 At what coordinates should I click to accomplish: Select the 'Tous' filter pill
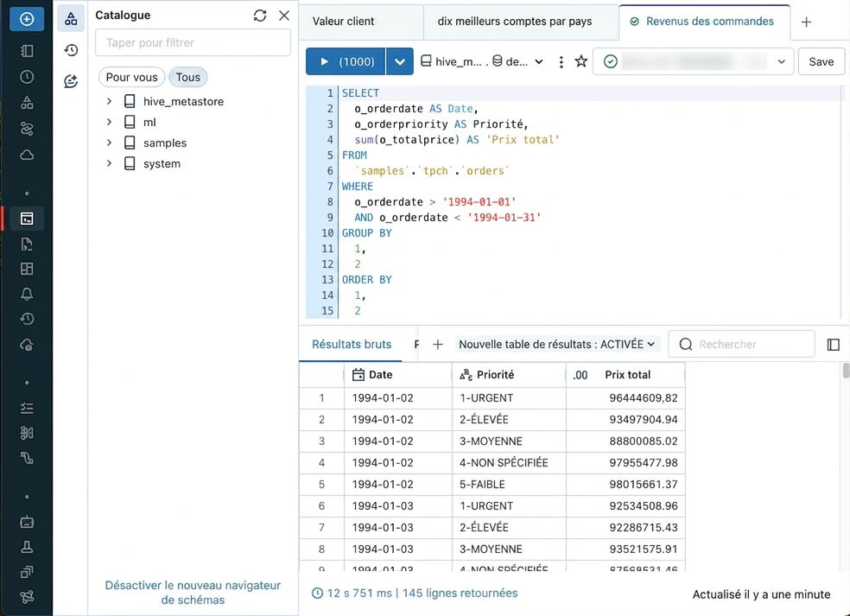pyautogui.click(x=188, y=77)
